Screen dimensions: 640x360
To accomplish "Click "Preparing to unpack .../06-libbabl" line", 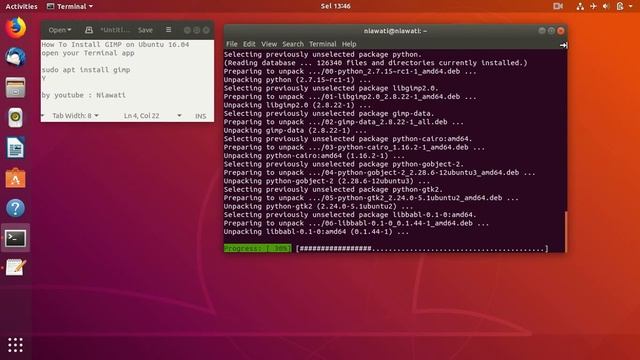I will [356, 223].
